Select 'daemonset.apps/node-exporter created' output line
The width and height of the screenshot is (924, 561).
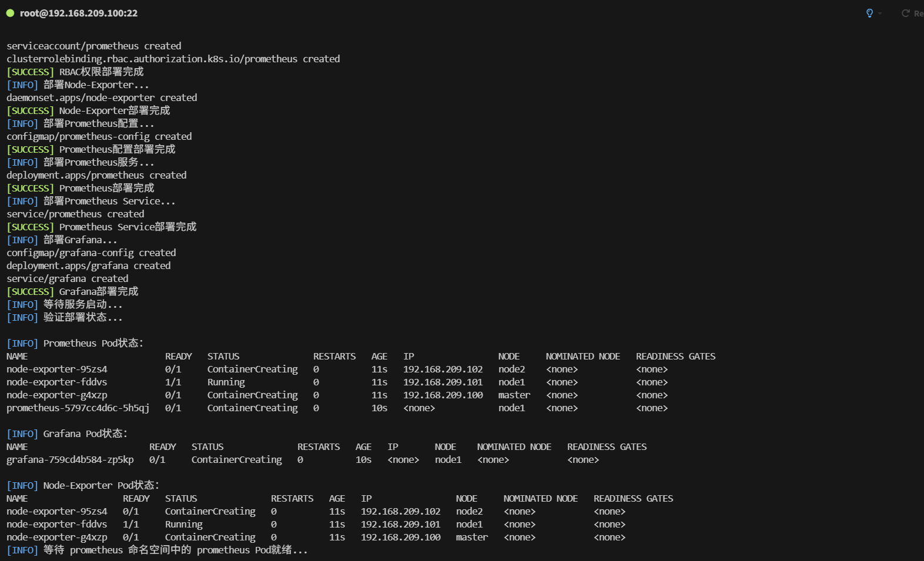[102, 98]
